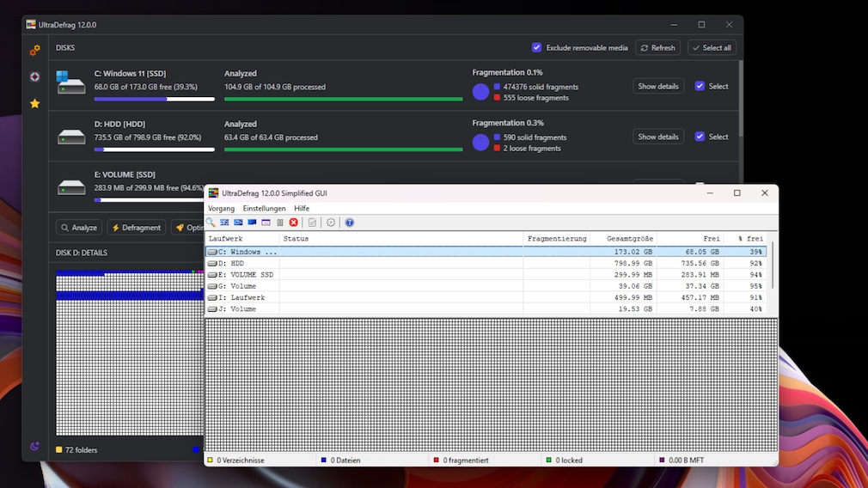Click the Defragment button
Viewport: 868px width, 488px height.
[x=136, y=228]
